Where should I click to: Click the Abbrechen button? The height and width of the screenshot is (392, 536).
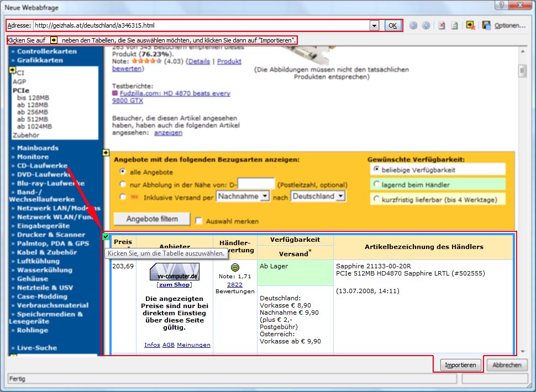[x=507, y=365]
